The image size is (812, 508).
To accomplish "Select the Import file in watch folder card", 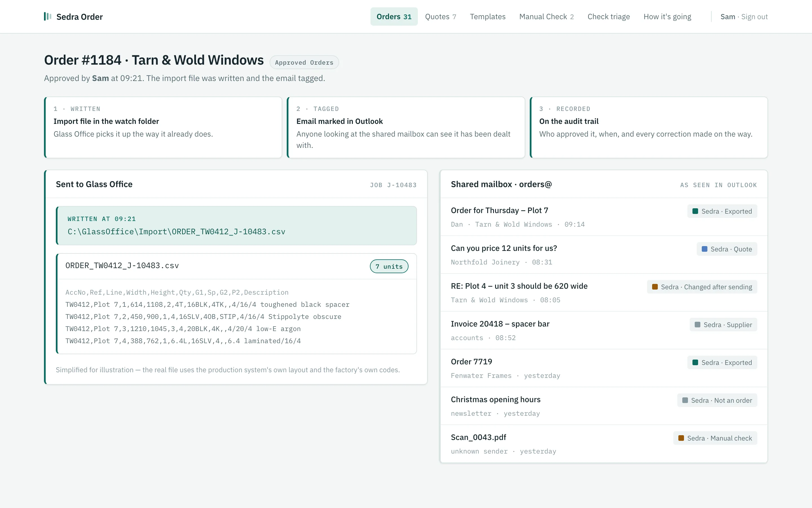I will [163, 127].
